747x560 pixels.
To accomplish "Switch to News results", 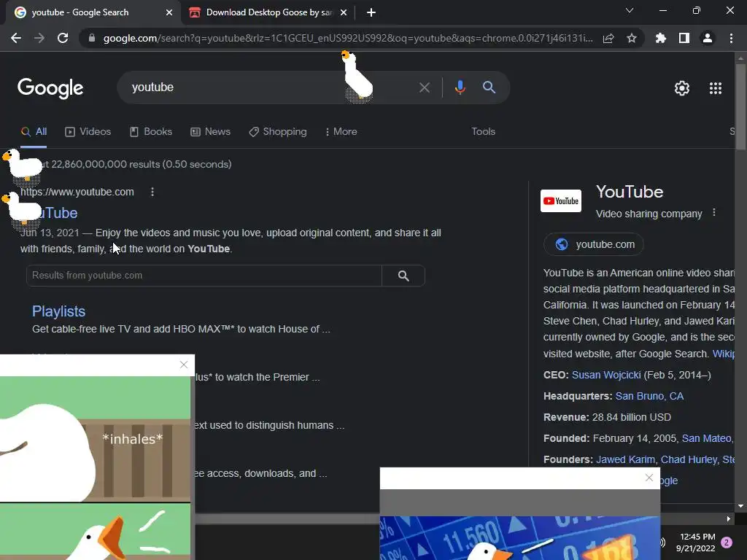I will [x=211, y=132].
